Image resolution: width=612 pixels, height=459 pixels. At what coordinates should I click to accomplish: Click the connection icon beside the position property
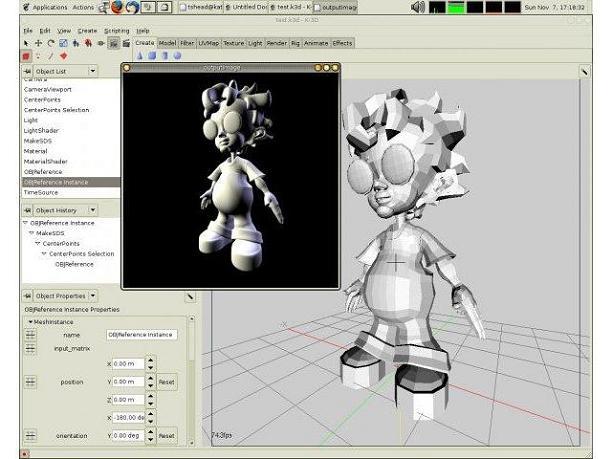(30, 381)
